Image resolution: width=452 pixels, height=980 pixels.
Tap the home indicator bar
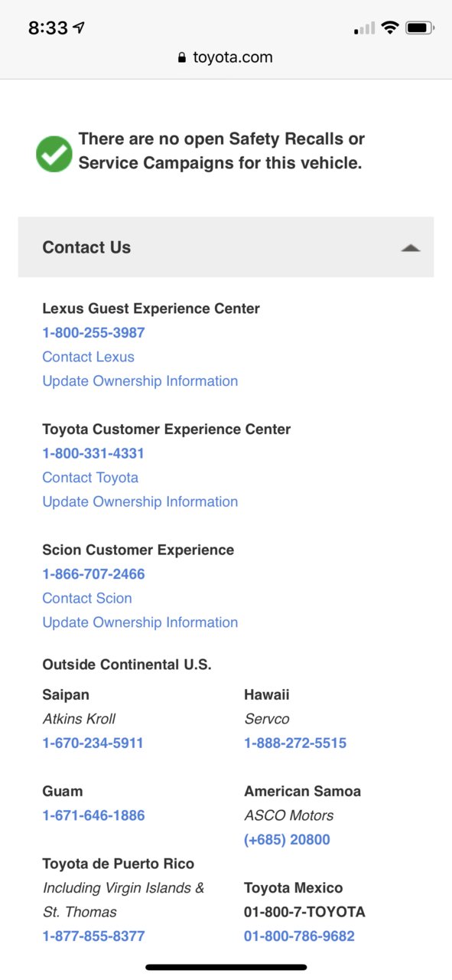226,967
